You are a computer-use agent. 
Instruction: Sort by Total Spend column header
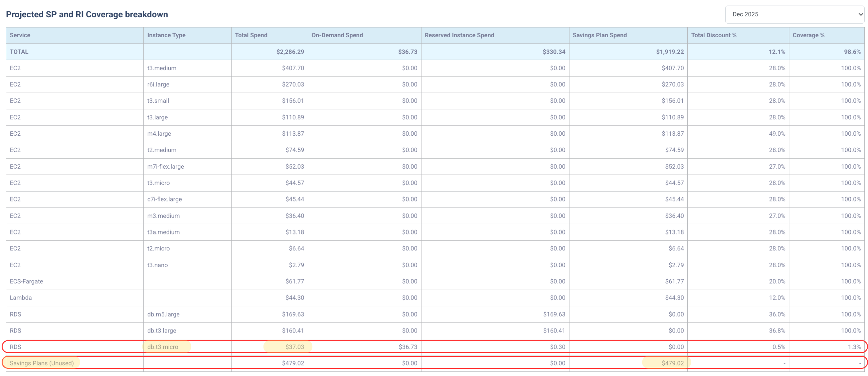[251, 35]
